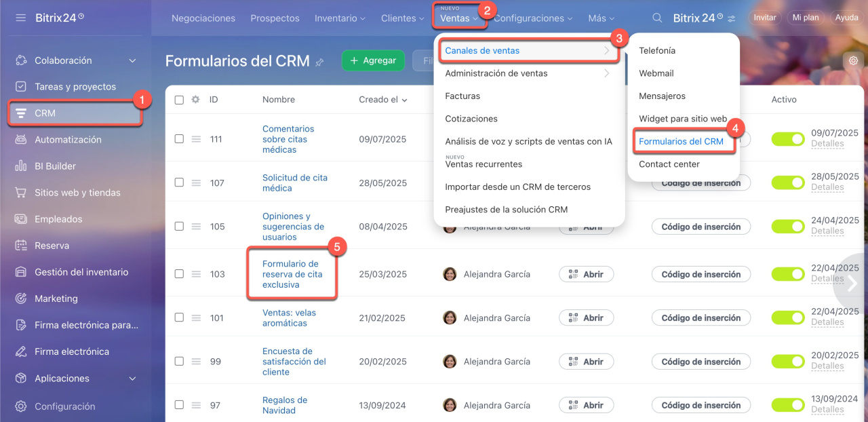Viewport: 868px width, 422px height.
Task: Click the Ayuda button
Action: (x=846, y=18)
